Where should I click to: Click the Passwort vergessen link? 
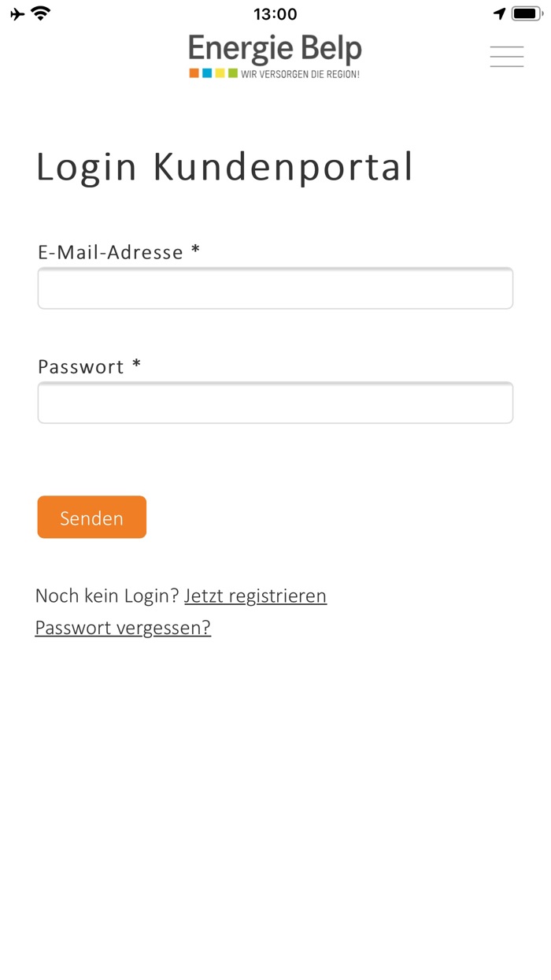122,627
